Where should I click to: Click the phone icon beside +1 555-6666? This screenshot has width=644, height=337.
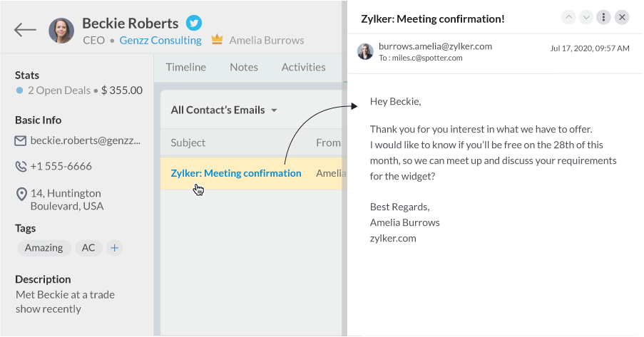pos(21,167)
